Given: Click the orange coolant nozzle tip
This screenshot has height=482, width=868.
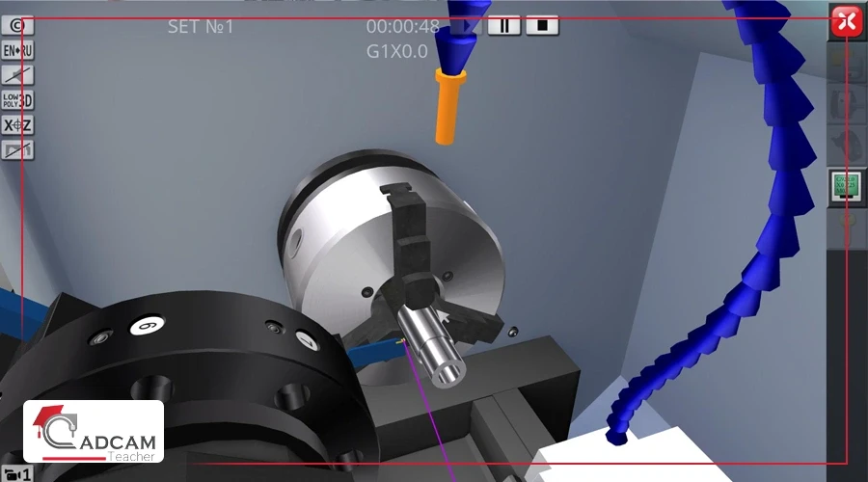Looking at the screenshot, I should [x=448, y=106].
